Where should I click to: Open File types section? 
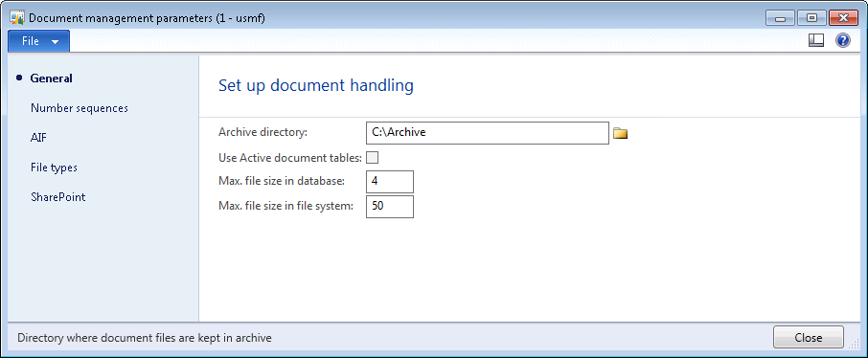point(54,168)
